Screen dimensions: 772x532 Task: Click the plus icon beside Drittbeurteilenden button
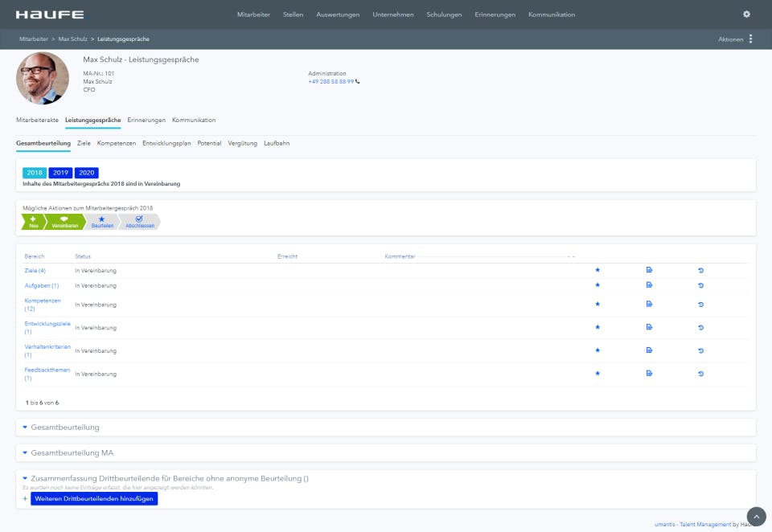tap(25, 498)
